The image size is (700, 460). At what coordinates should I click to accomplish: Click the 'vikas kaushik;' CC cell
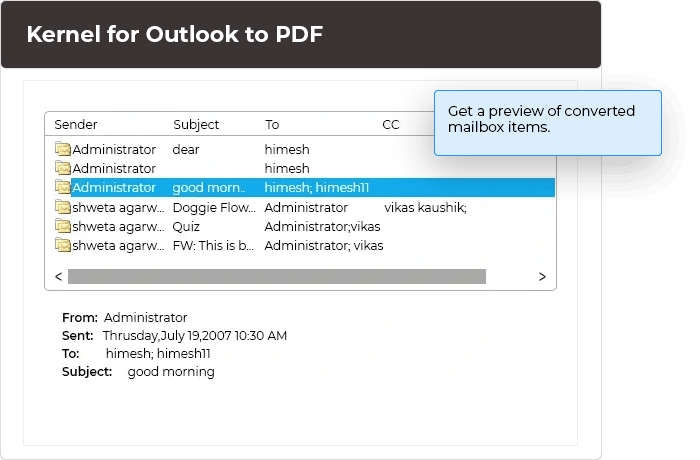[425, 207]
